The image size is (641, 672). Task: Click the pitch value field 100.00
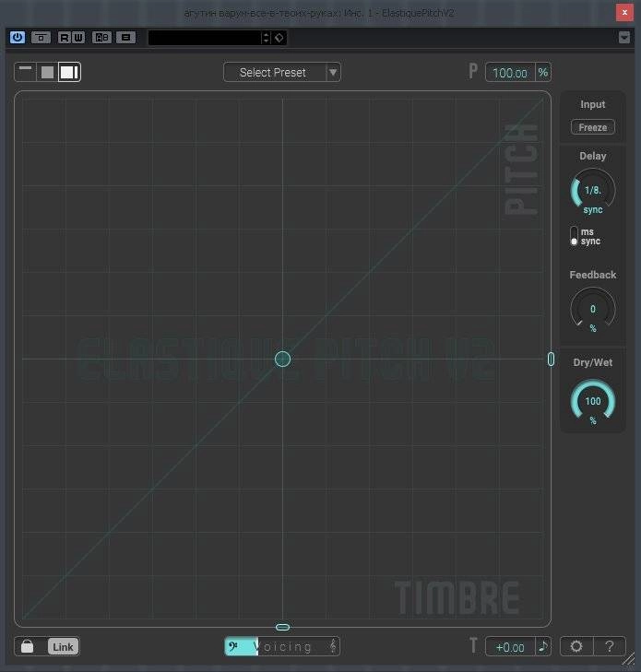point(510,73)
